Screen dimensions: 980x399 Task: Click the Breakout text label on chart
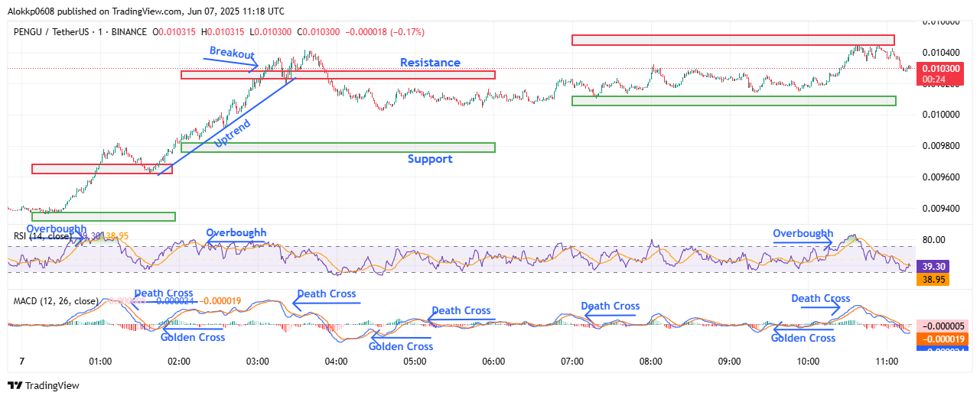click(x=233, y=54)
